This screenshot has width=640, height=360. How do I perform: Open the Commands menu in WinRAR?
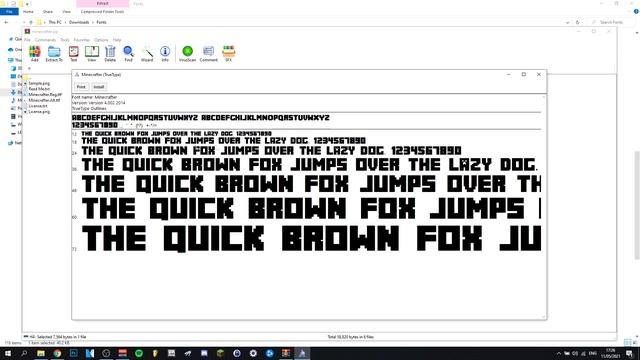point(45,40)
